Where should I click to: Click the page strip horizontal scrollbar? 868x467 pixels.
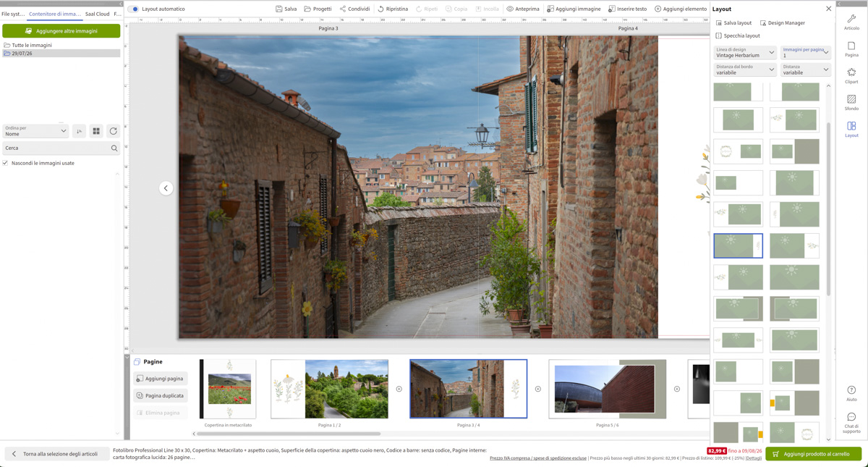pos(289,434)
